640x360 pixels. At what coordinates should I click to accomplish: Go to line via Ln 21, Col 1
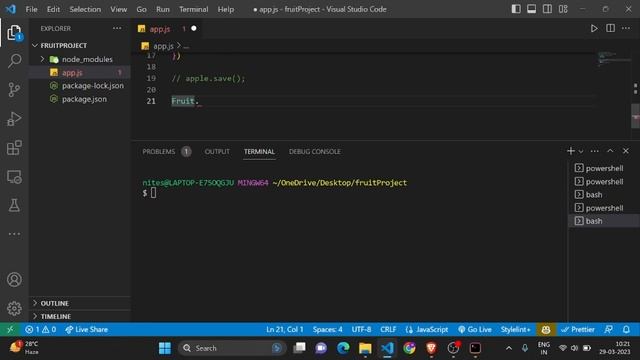click(284, 329)
